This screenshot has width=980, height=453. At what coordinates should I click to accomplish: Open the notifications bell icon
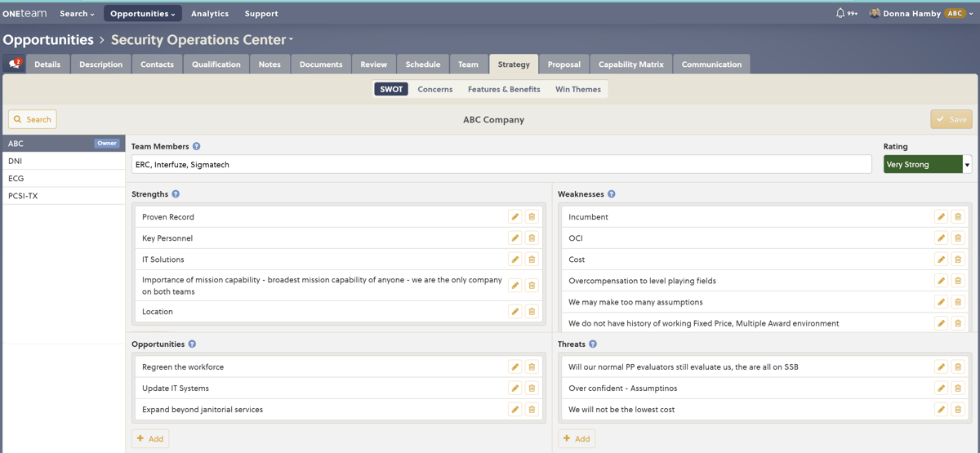point(840,13)
